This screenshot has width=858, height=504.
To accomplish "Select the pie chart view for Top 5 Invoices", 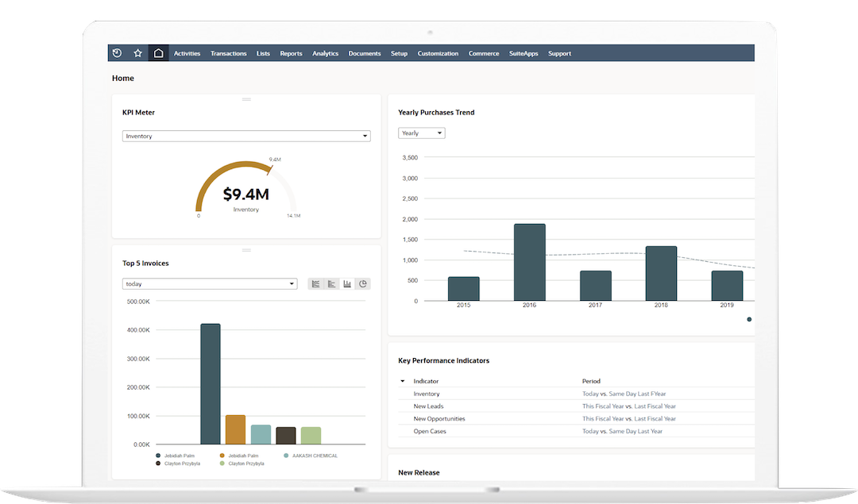I will 363,283.
